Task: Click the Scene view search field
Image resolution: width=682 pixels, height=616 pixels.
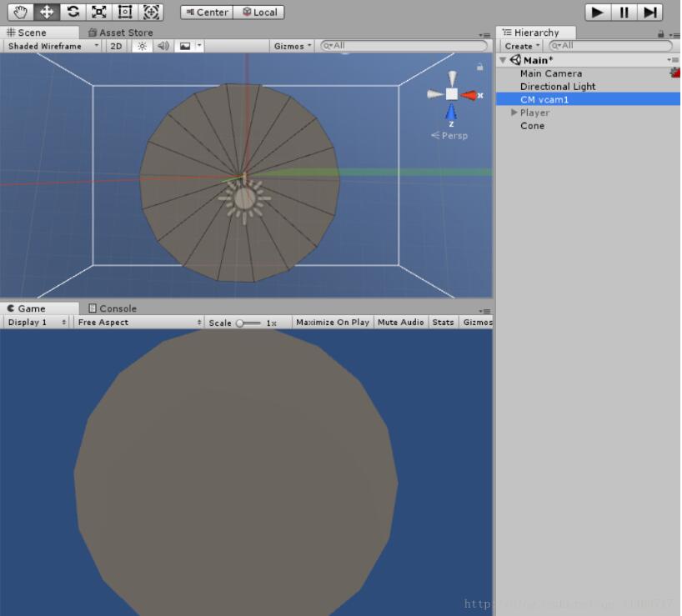Action: [404, 46]
